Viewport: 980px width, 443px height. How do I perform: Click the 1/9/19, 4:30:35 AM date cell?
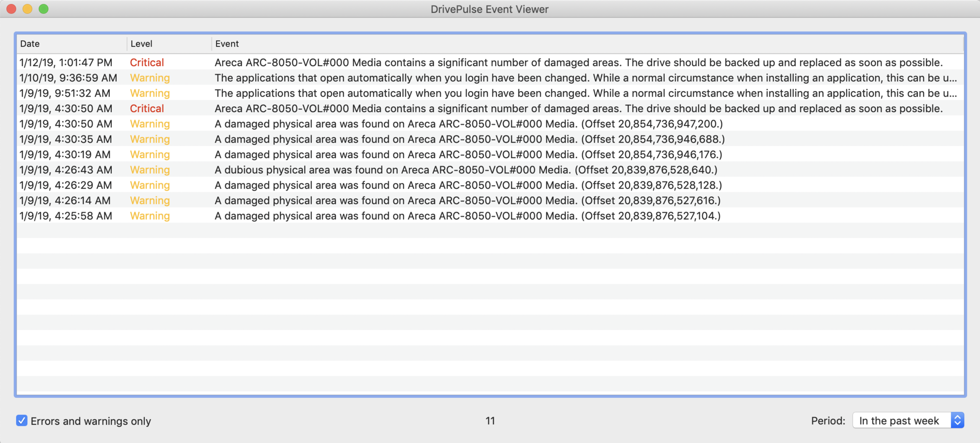pos(66,139)
